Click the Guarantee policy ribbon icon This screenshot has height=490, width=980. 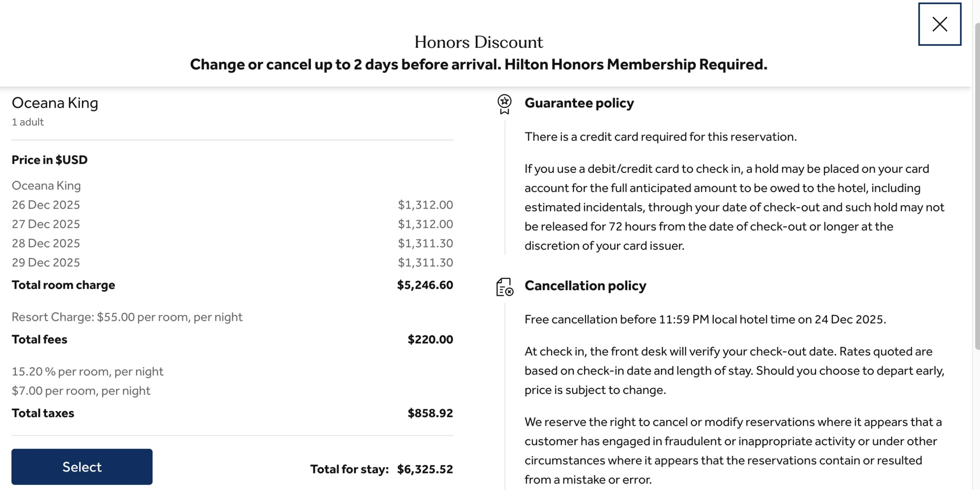pyautogui.click(x=504, y=104)
